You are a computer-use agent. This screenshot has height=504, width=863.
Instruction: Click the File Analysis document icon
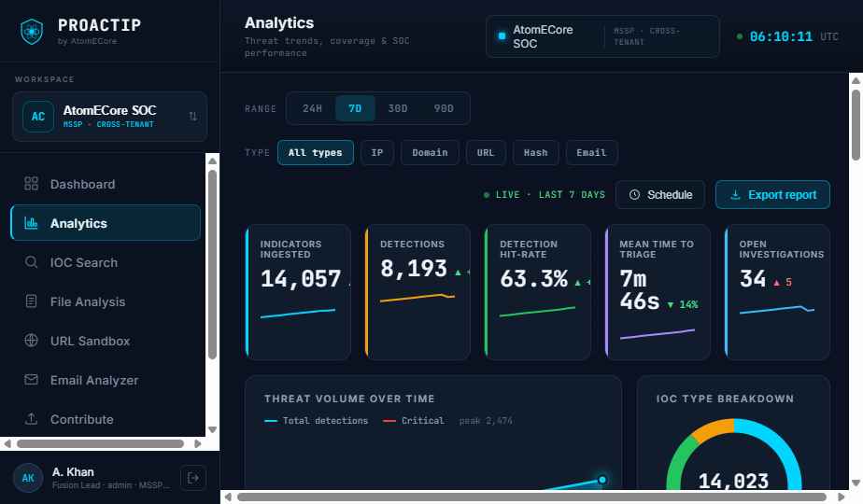pos(32,301)
